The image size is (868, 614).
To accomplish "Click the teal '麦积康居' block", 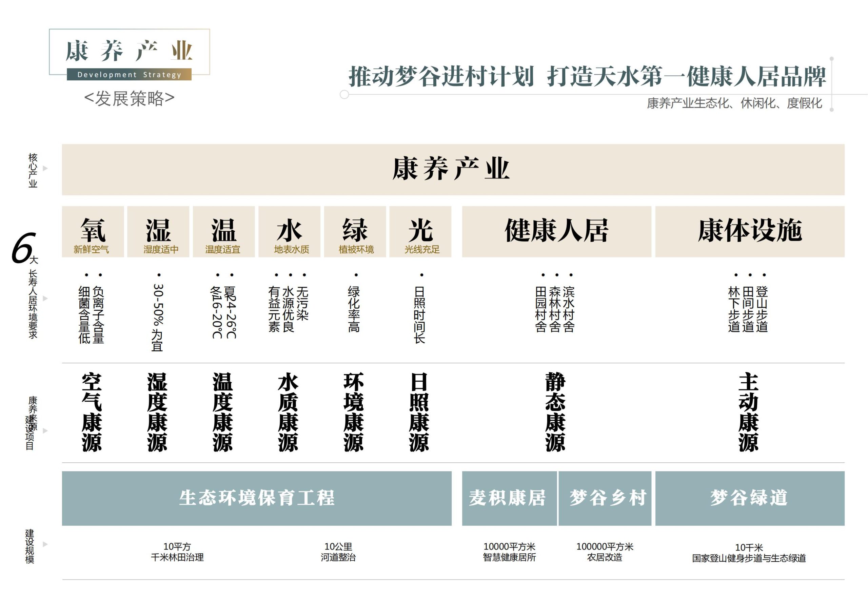I will coord(509,498).
